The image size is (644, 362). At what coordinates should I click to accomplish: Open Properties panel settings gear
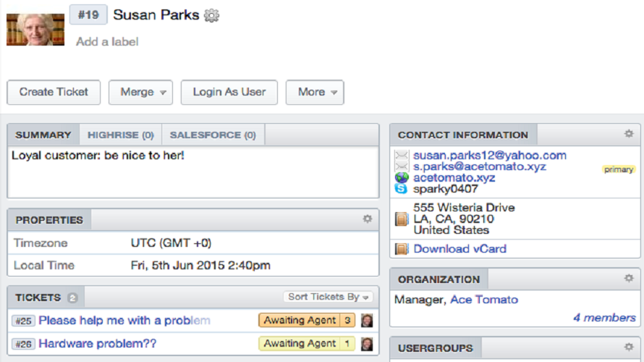[368, 219]
